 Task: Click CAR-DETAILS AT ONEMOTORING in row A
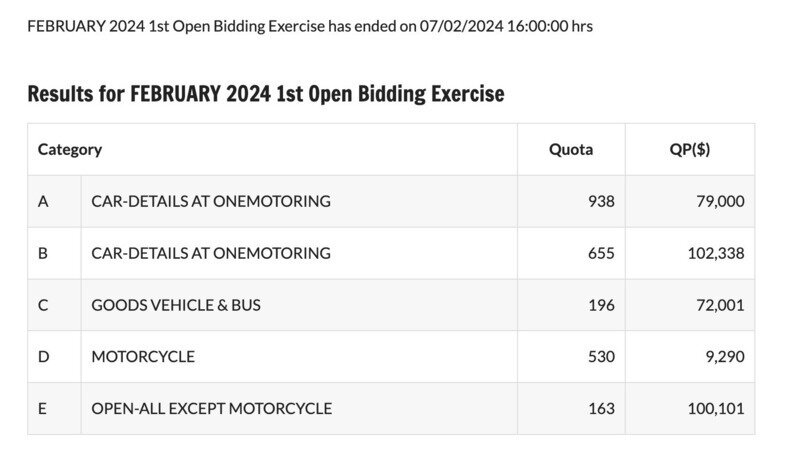[x=211, y=201]
